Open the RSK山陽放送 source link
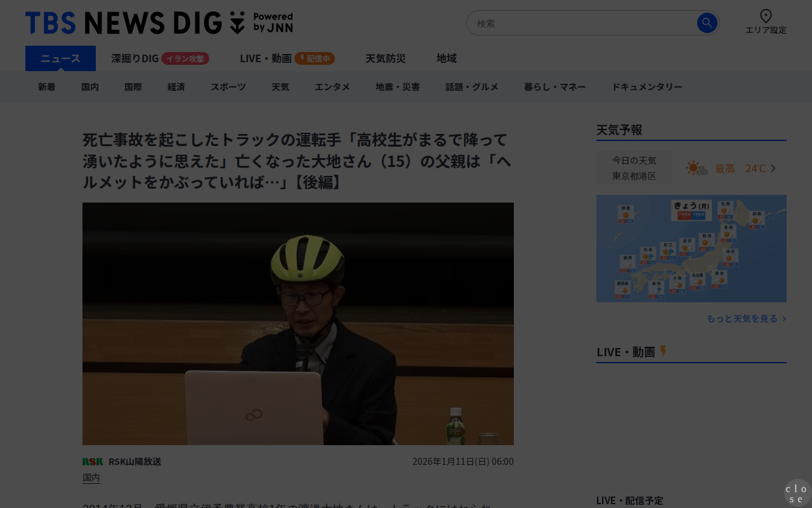The width and height of the screenshot is (812, 508). (134, 462)
